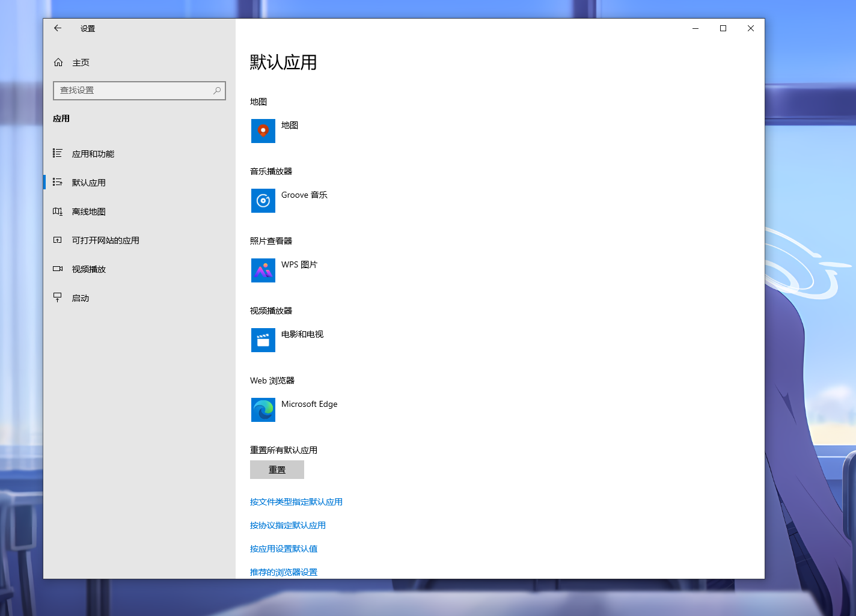Maximize the Settings window
The height and width of the screenshot is (616, 856).
pyautogui.click(x=723, y=28)
